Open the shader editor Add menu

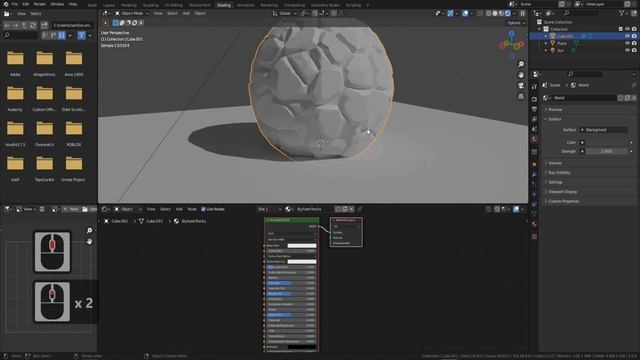179,209
